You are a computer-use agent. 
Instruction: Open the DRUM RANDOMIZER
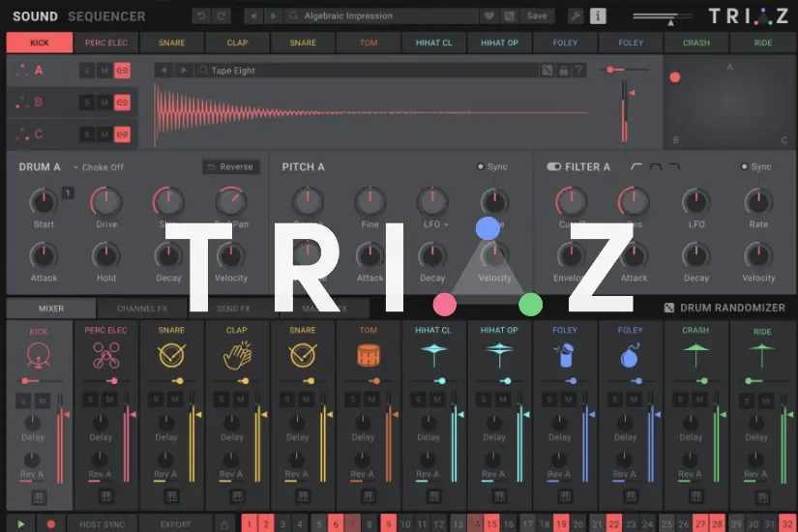click(724, 308)
